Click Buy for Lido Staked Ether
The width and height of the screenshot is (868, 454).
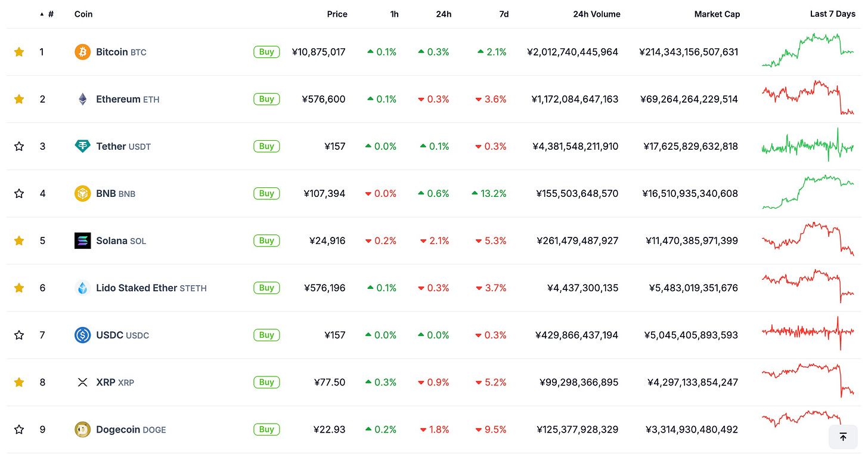coord(266,288)
